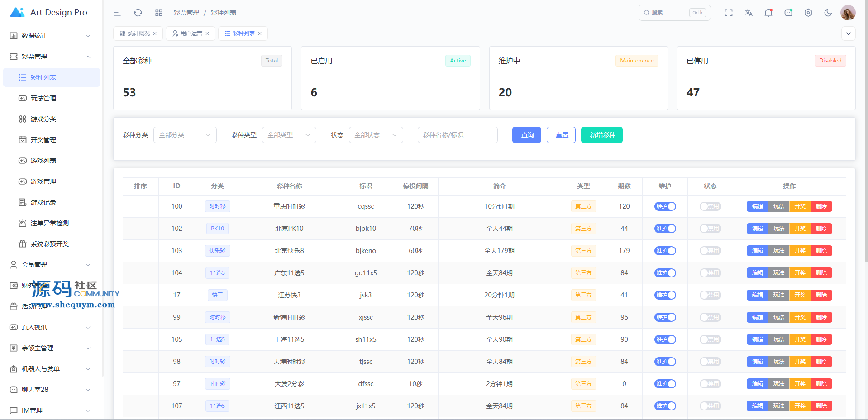Enter fullscreen mode via top bar icon
The width and height of the screenshot is (868, 420).
point(729,13)
